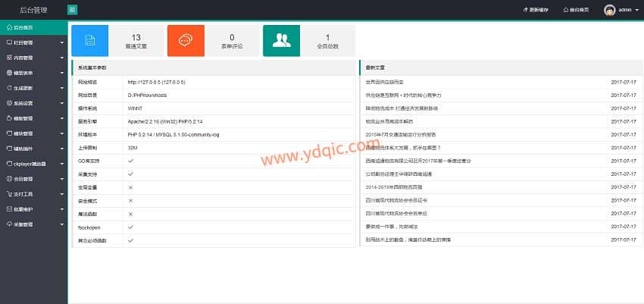
Task: Expand 内容管理 using its arrow
Action: pyautogui.click(x=62, y=58)
